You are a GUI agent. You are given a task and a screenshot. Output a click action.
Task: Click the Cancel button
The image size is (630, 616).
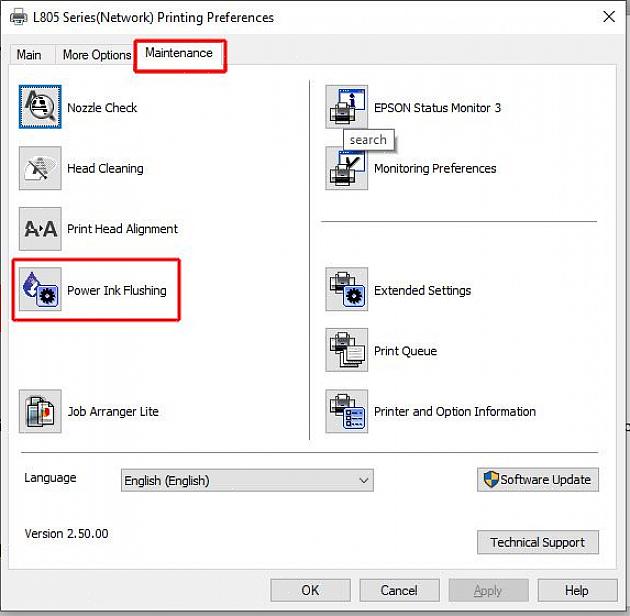[x=399, y=590]
